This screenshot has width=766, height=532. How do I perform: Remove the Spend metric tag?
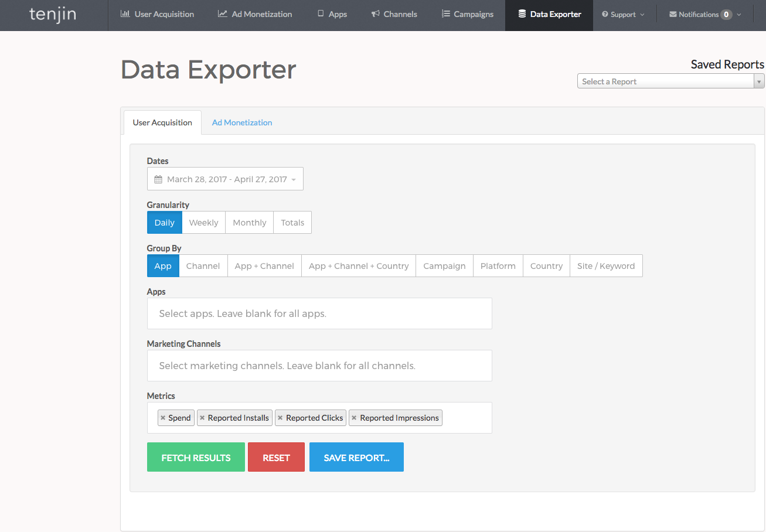[163, 418]
